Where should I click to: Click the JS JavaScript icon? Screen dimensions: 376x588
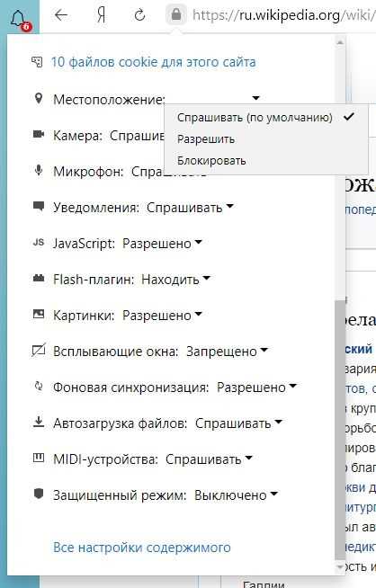tap(39, 242)
